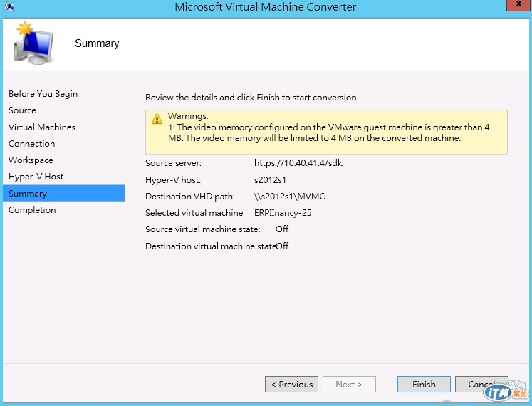Click the video memory warning message text
This screenshot has width=532, height=406.
pos(329,132)
